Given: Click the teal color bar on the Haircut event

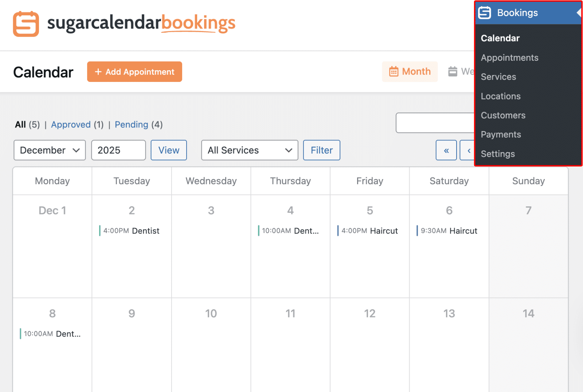Looking at the screenshot, I should tap(338, 230).
